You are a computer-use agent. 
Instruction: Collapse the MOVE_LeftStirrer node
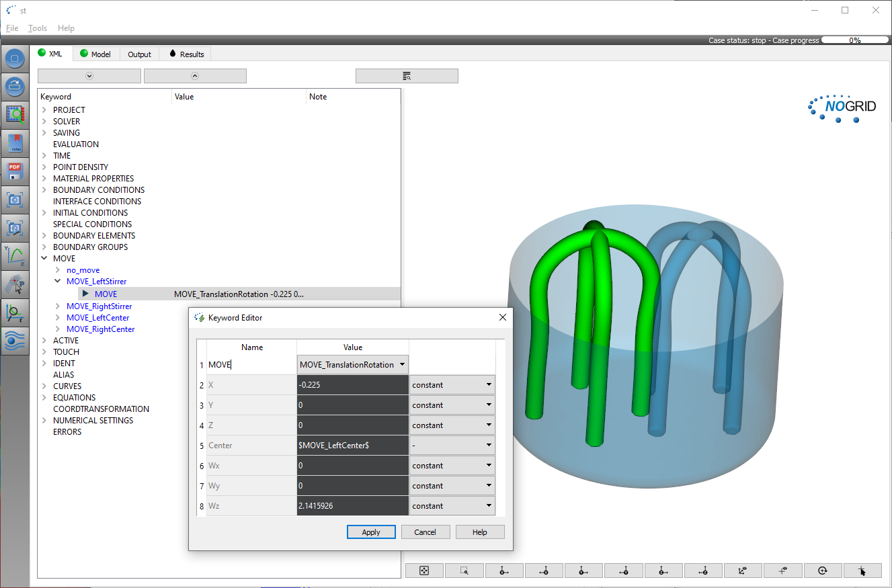click(58, 282)
